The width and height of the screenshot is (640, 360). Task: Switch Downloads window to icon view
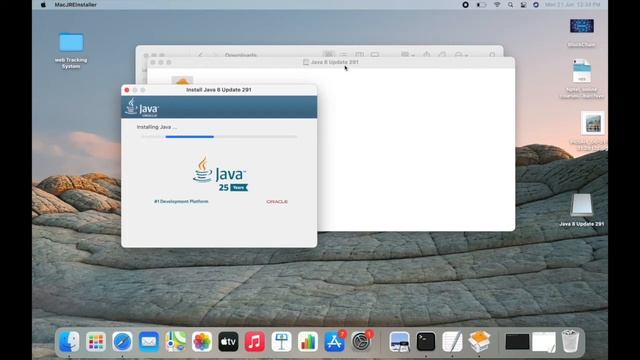pos(329,55)
